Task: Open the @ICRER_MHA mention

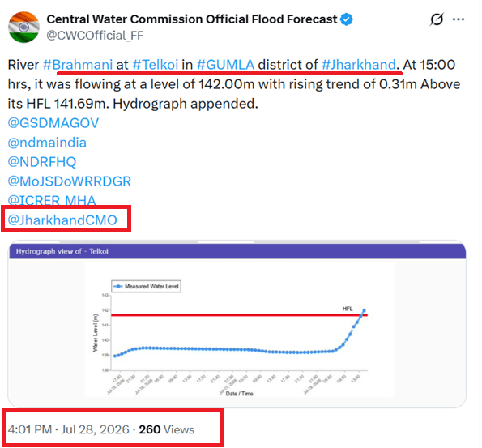Action: click(52, 200)
